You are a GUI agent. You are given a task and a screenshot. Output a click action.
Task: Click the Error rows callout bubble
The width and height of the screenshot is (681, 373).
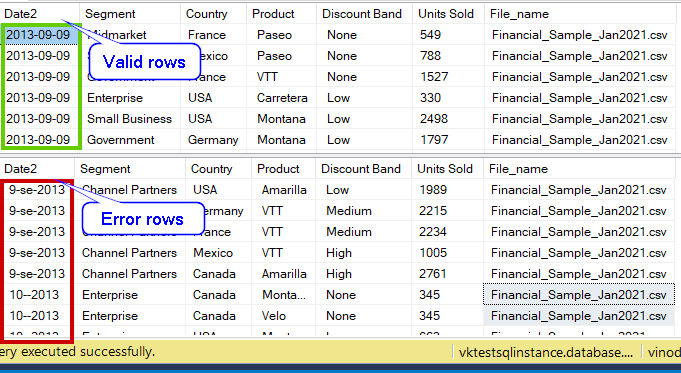143,219
